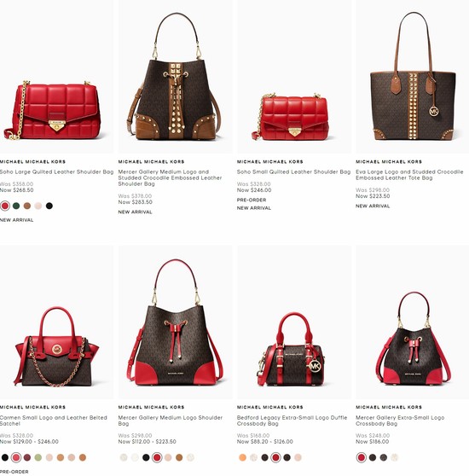Click Eva Large Logo and Studded Crocodile tote title
The width and height of the screenshot is (469, 476).
tap(409, 175)
